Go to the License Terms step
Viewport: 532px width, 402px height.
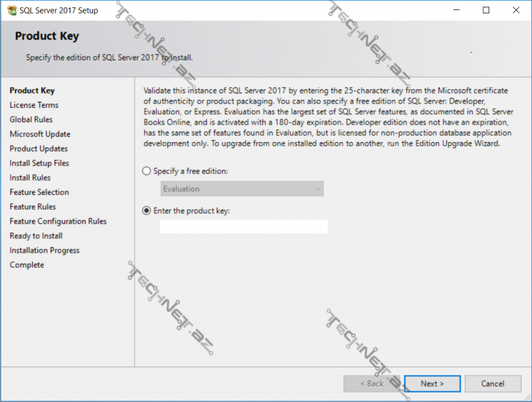34,105
